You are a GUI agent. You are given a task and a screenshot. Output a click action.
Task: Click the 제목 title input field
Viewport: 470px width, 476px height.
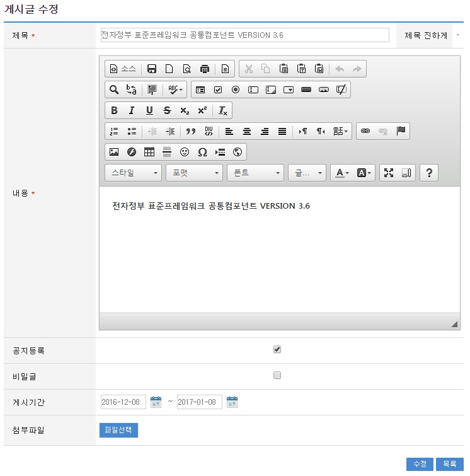coord(244,35)
